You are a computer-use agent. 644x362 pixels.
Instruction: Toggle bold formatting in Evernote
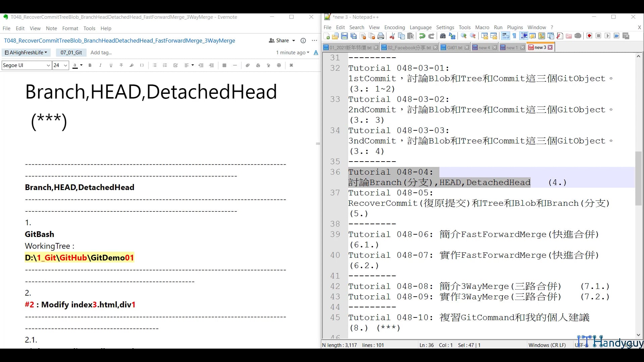pyautogui.click(x=90, y=65)
